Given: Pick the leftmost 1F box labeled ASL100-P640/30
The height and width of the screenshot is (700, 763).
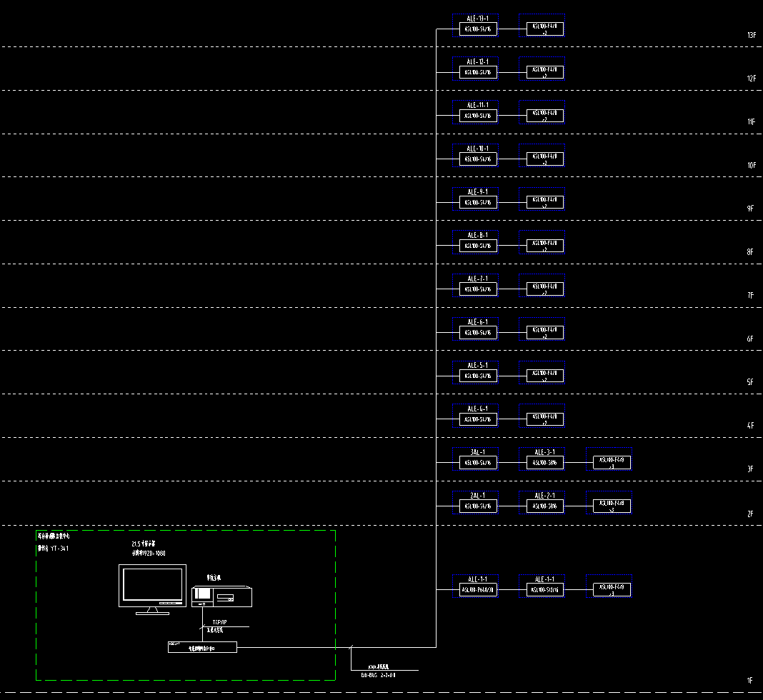Looking at the screenshot, I should pos(477,590).
